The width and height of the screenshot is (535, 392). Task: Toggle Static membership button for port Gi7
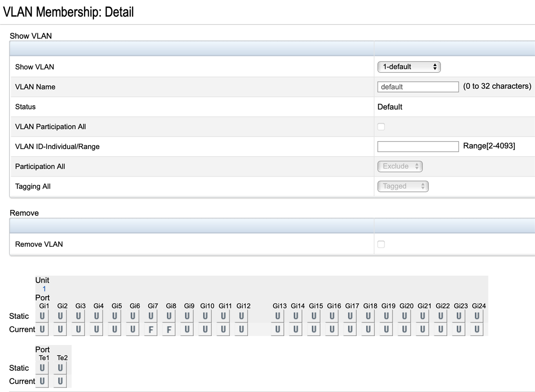[151, 316]
